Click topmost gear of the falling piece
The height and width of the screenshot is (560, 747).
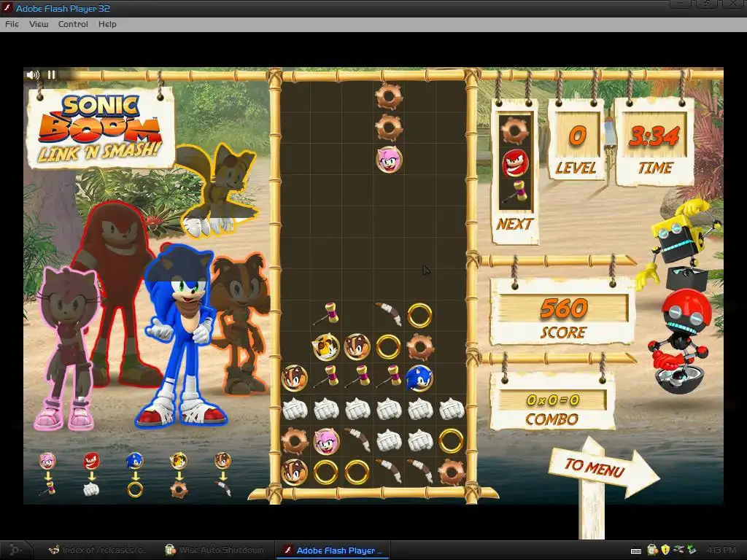click(389, 97)
